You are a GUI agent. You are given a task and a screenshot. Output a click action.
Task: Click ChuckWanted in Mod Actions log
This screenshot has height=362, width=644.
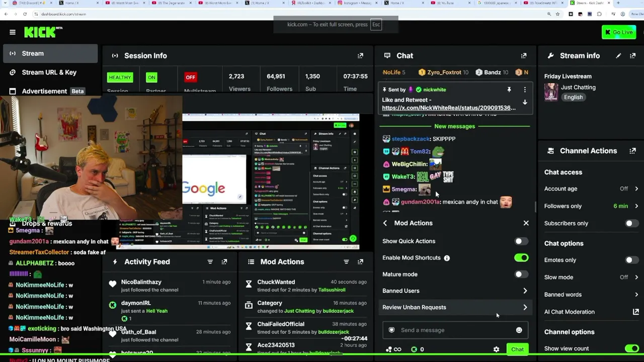click(276, 282)
